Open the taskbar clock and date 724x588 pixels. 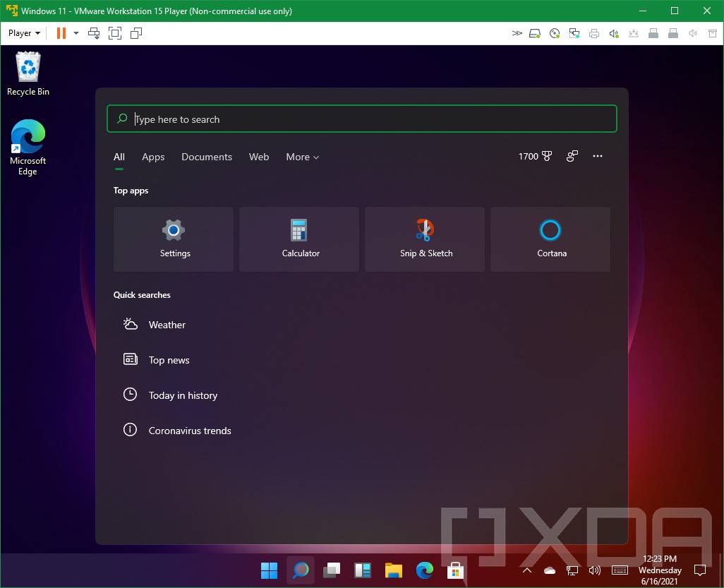(x=660, y=570)
